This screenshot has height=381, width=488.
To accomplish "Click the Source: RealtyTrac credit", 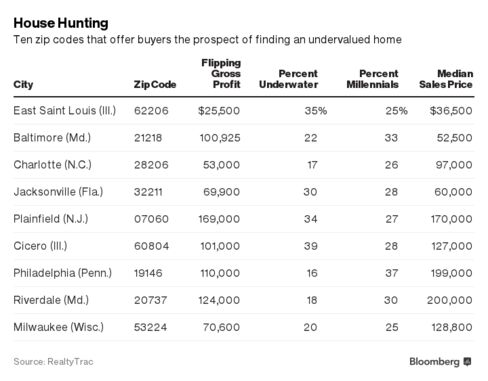I will (x=53, y=362).
